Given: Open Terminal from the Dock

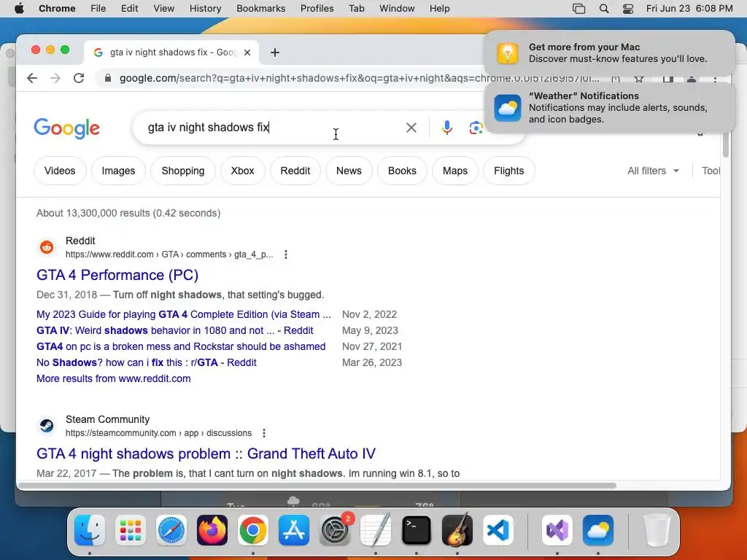Looking at the screenshot, I should (x=417, y=531).
